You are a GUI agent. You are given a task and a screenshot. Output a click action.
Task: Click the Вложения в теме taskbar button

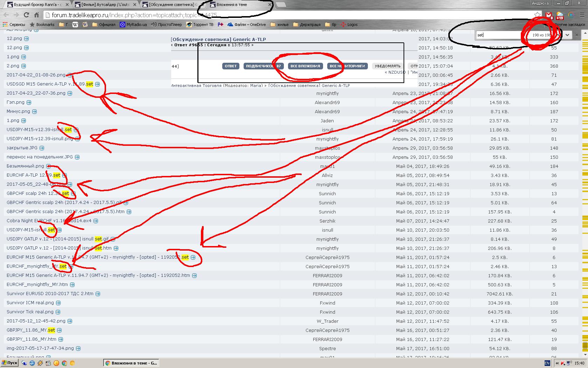(x=131, y=363)
